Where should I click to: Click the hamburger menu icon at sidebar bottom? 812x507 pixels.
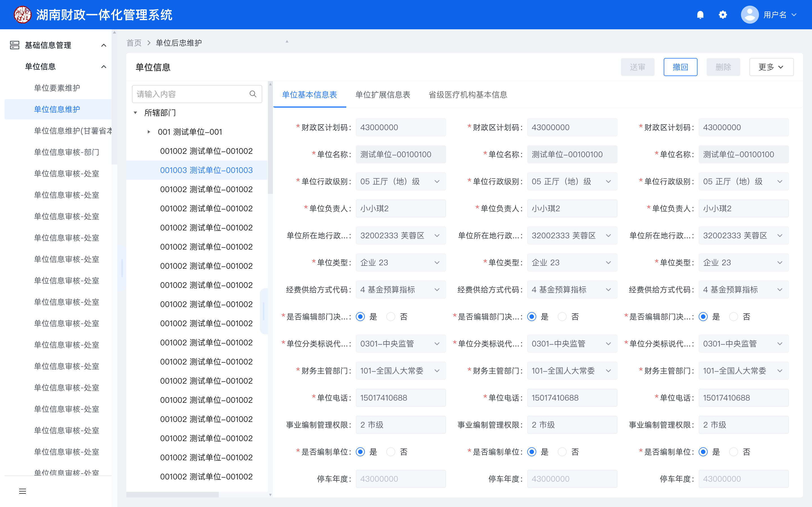pyautogui.click(x=23, y=491)
